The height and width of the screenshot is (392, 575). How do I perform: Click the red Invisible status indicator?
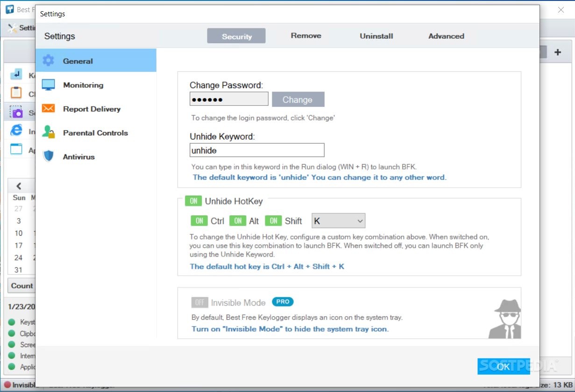click(x=7, y=385)
